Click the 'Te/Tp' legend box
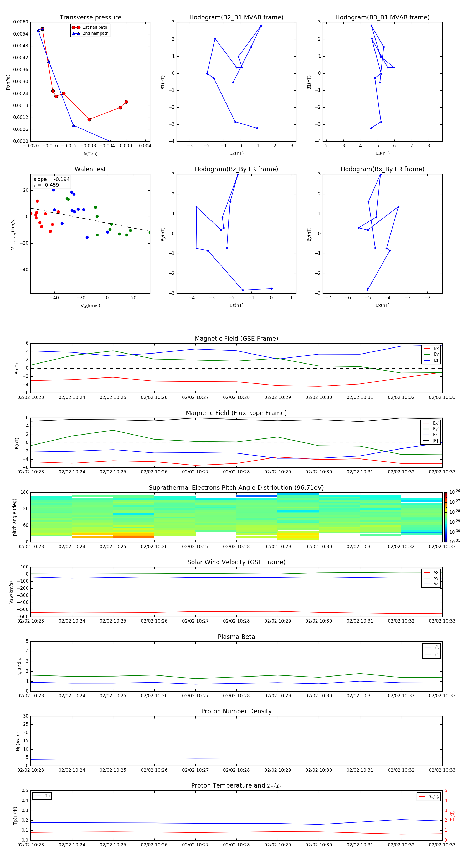Screen dimensions: 473x868 pyautogui.click(x=429, y=796)
